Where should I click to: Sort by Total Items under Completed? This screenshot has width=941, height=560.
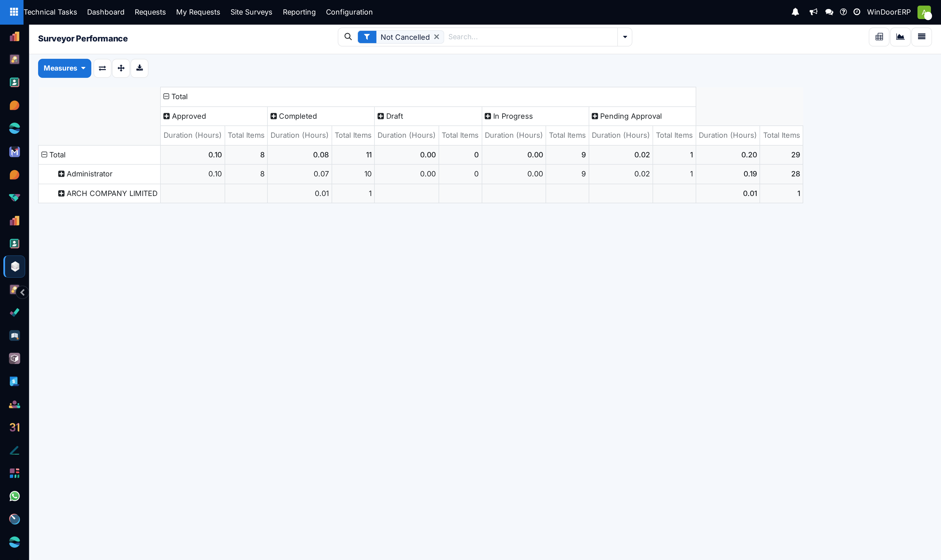pos(353,136)
